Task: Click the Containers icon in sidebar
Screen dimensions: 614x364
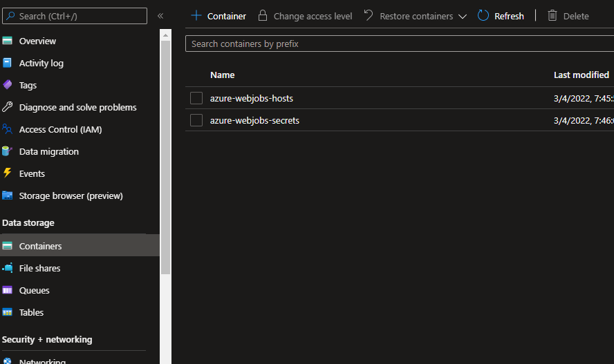Action: coord(7,245)
